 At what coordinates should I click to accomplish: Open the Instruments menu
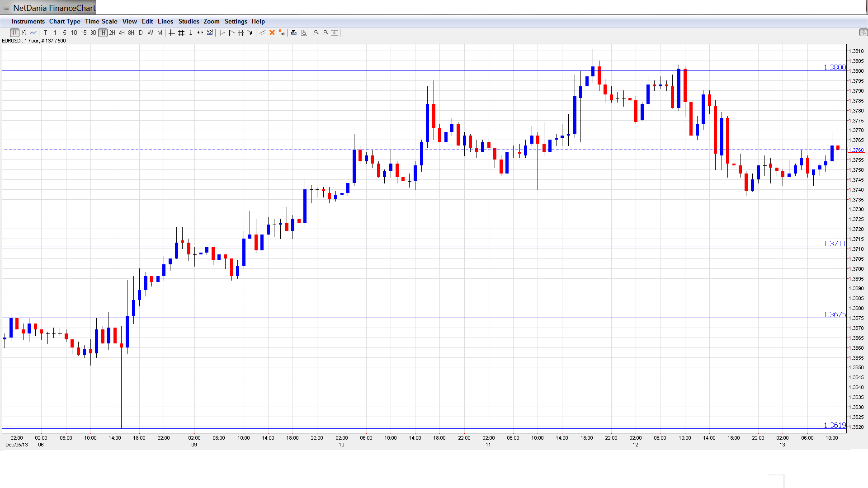click(x=28, y=21)
